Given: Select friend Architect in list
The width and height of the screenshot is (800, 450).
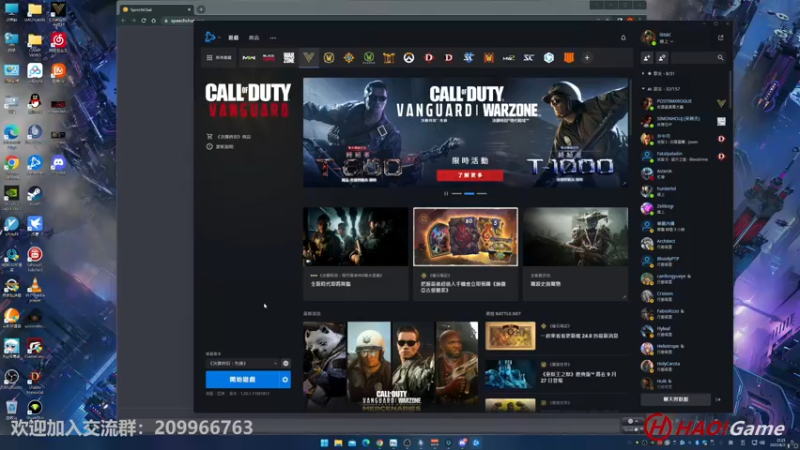Looking at the screenshot, I should point(684,243).
